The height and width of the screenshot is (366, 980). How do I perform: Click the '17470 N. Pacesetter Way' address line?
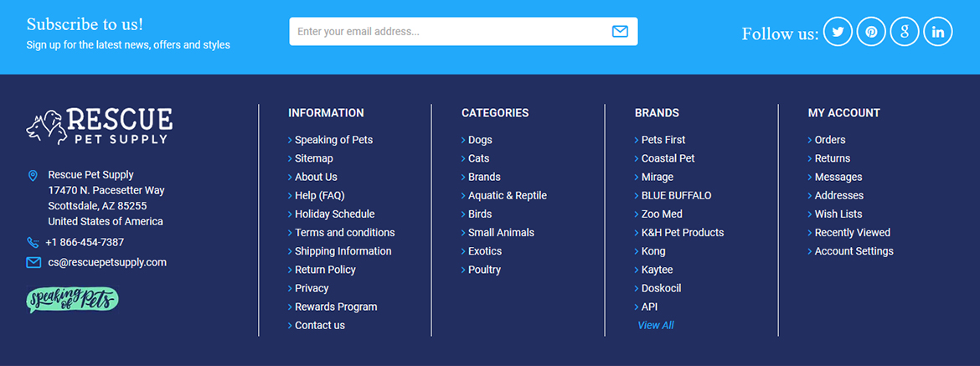point(106,190)
